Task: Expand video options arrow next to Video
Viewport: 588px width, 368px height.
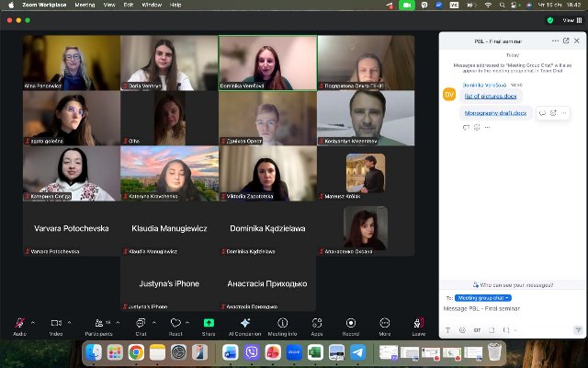Action: pyautogui.click(x=70, y=322)
